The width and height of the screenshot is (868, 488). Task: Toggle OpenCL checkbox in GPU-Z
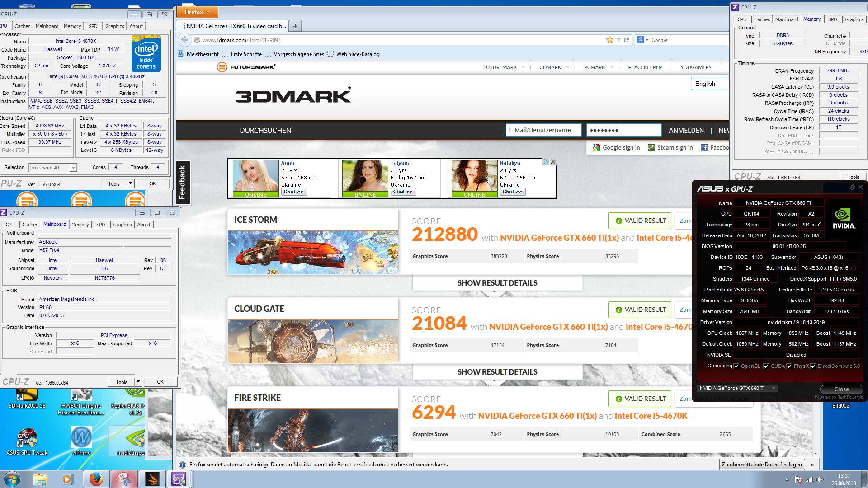pos(736,366)
